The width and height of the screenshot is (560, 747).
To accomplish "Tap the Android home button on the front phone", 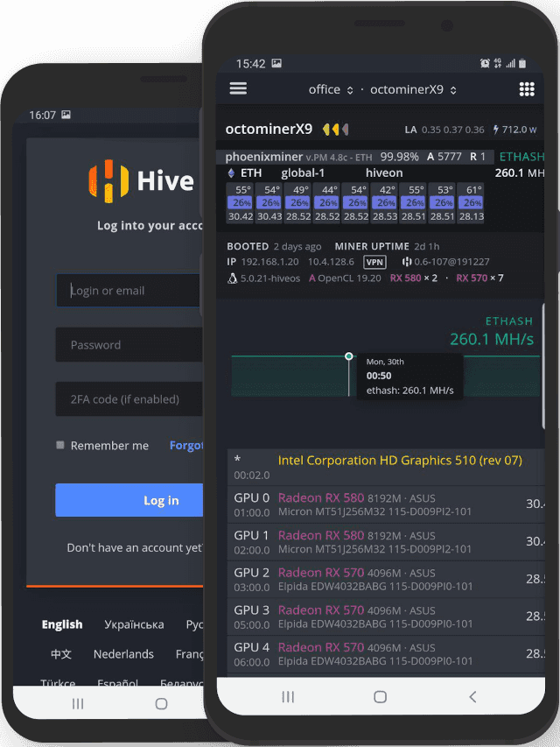I will click(x=380, y=697).
